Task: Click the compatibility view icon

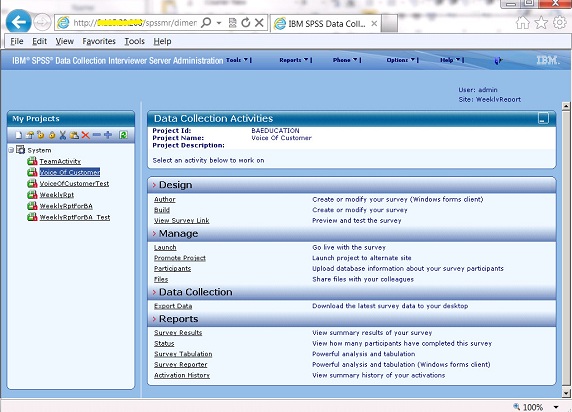Action: pos(232,23)
